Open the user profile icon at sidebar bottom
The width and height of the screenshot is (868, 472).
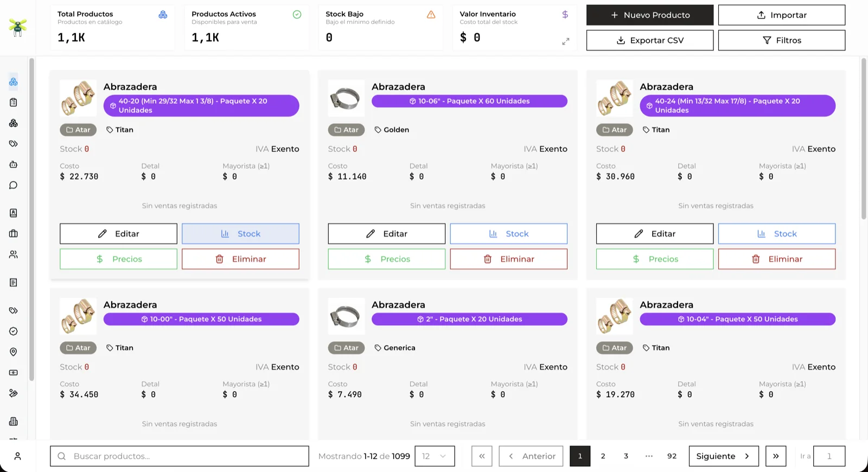tap(17, 456)
